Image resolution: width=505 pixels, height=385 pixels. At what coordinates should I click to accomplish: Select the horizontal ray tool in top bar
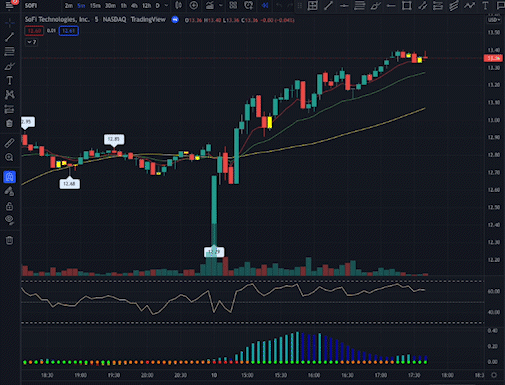tap(391, 5)
